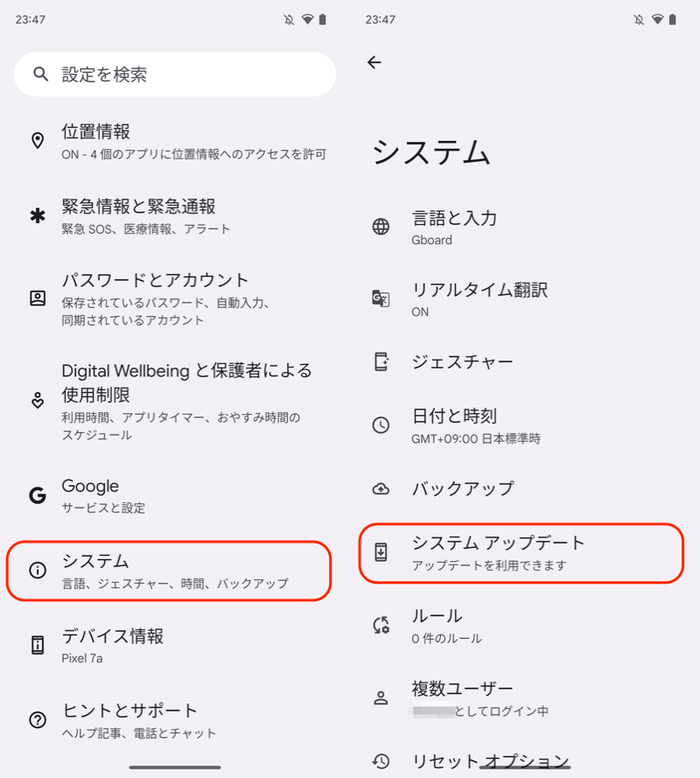Image resolution: width=700 pixels, height=778 pixels.
Task: Open パスワードとアカウント settings
Action: click(175, 298)
